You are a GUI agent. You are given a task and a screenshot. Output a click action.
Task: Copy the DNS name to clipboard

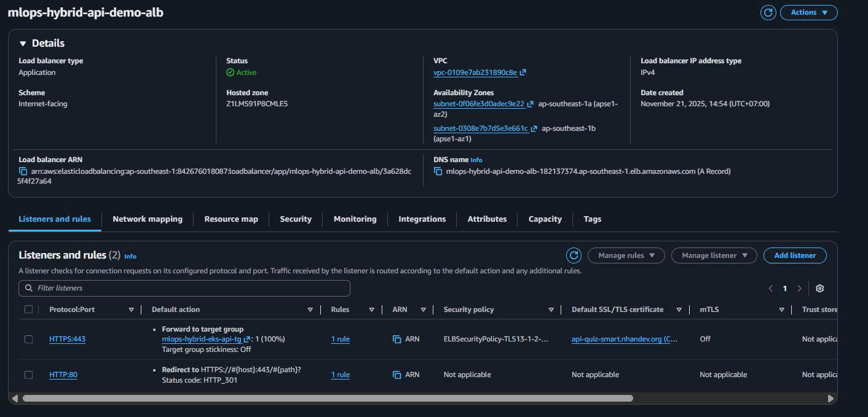point(438,171)
